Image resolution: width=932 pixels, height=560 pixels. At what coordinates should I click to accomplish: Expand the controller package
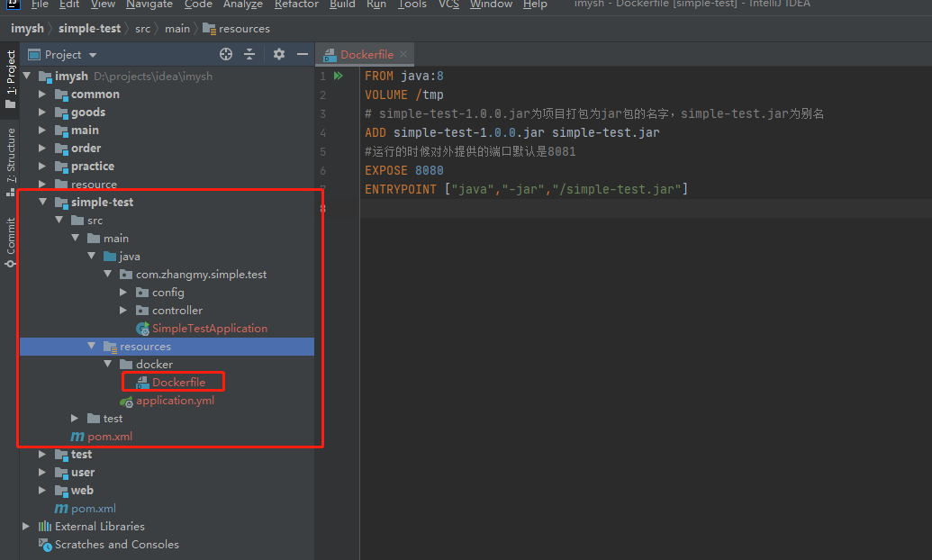(x=123, y=311)
